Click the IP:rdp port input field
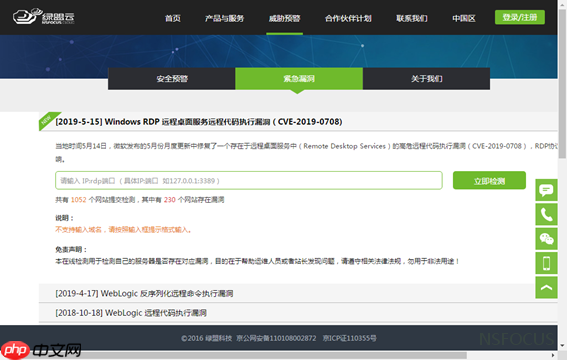This screenshot has width=567, height=360. click(x=249, y=180)
